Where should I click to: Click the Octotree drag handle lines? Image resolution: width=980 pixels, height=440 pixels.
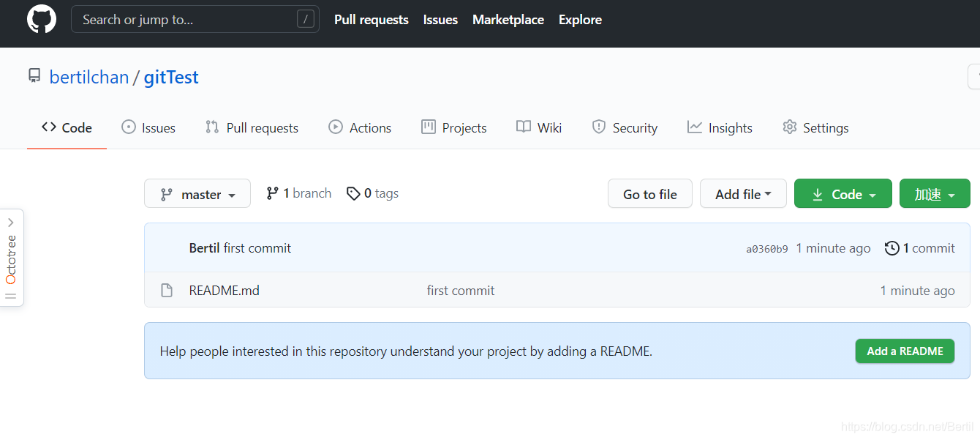[x=11, y=297]
